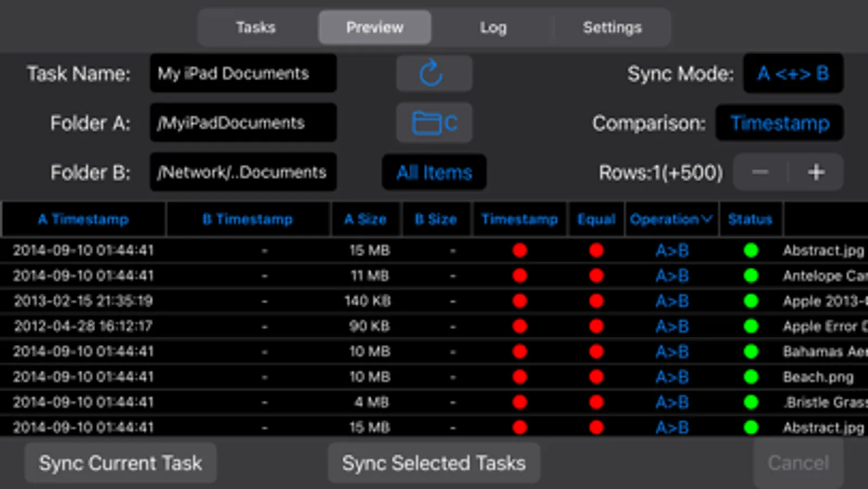Sort by the Operation column header

point(671,219)
